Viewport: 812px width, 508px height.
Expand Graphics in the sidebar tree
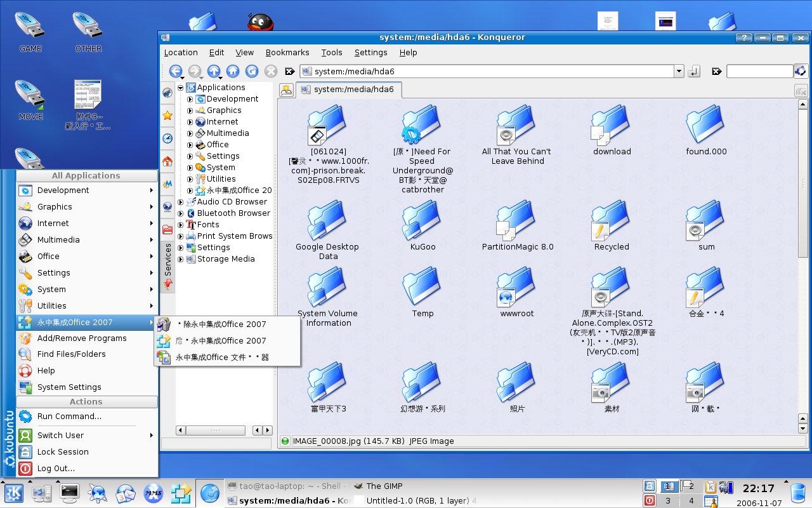pos(190,110)
